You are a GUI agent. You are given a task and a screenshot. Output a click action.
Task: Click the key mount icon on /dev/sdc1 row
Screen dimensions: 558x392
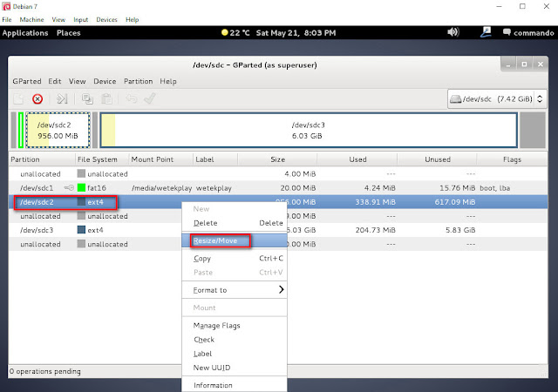pos(69,188)
